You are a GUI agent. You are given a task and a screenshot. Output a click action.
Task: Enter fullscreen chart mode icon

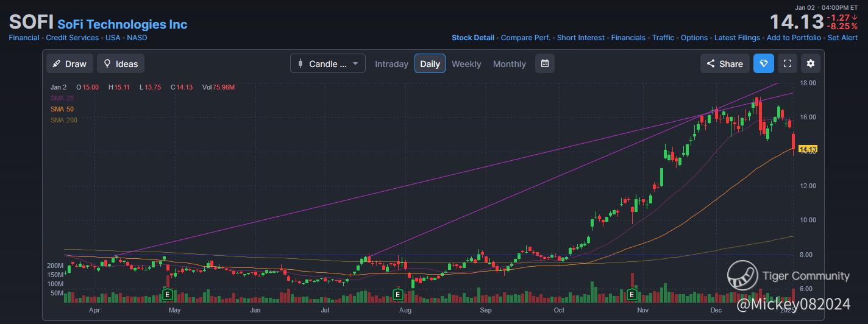click(x=788, y=63)
